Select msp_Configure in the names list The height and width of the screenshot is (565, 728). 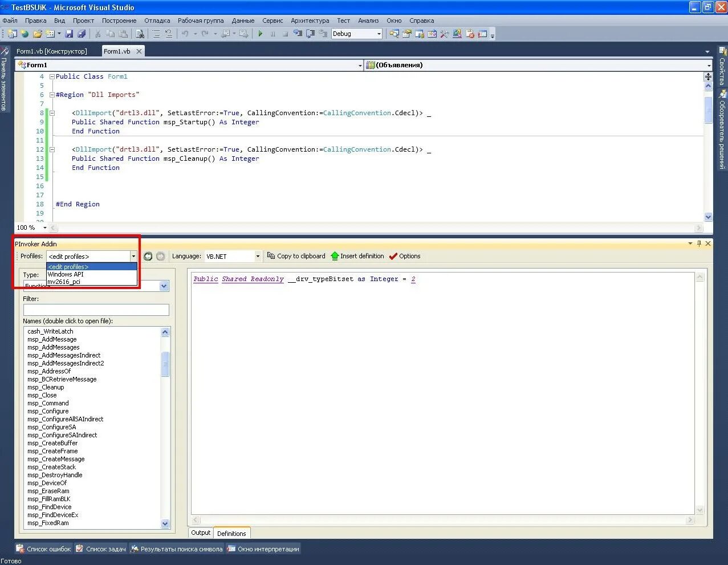point(48,411)
